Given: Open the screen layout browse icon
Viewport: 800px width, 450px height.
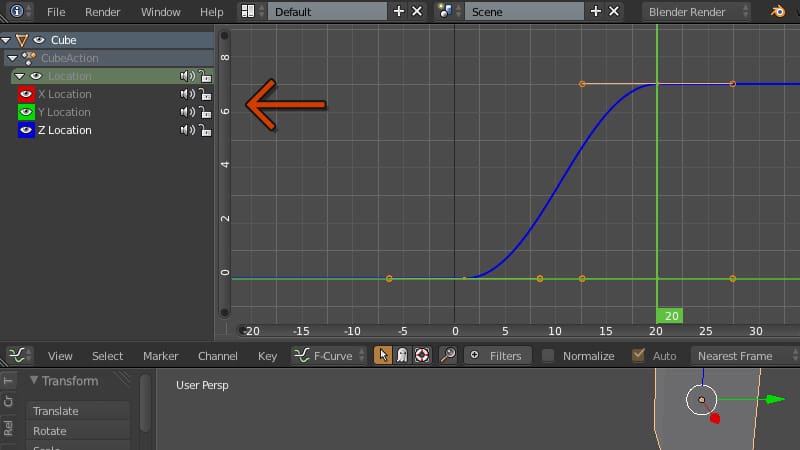Looking at the screenshot, I should 248,11.
